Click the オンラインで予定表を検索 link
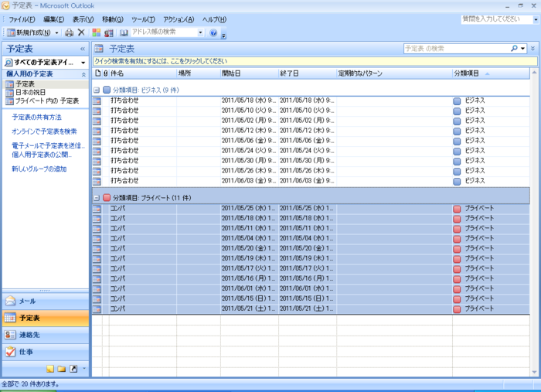The image size is (541, 392). click(x=44, y=131)
